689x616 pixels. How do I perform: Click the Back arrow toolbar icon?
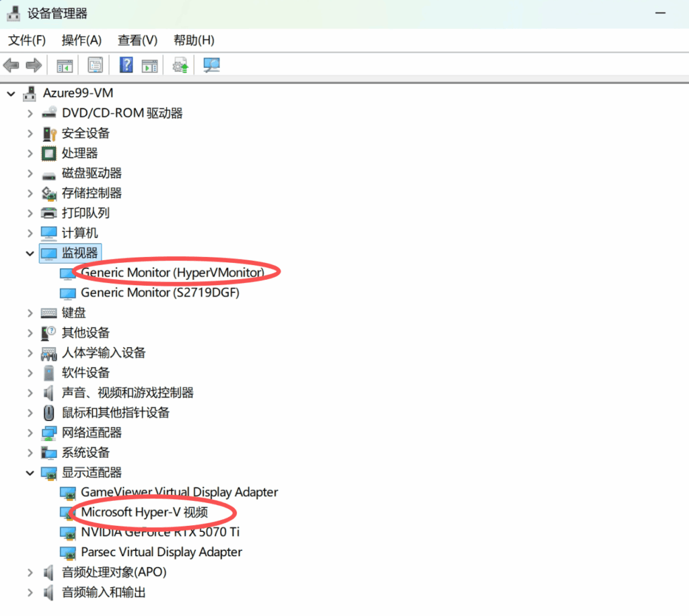coord(11,65)
